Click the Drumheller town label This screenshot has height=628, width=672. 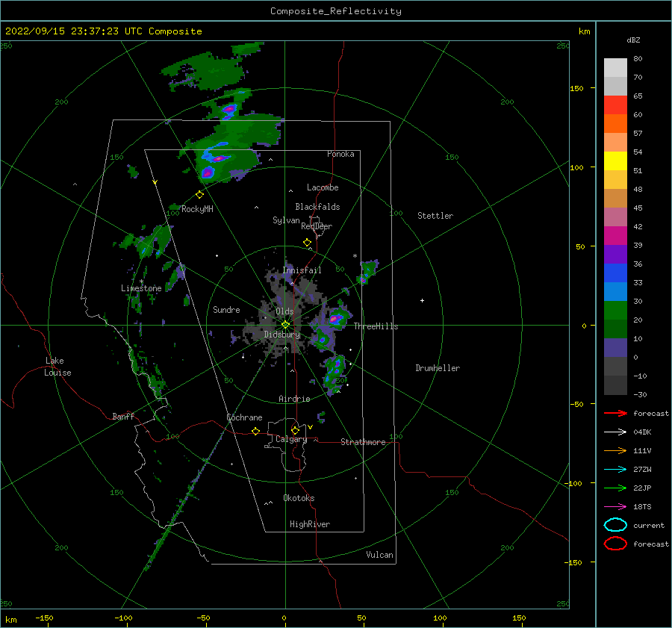point(438,368)
